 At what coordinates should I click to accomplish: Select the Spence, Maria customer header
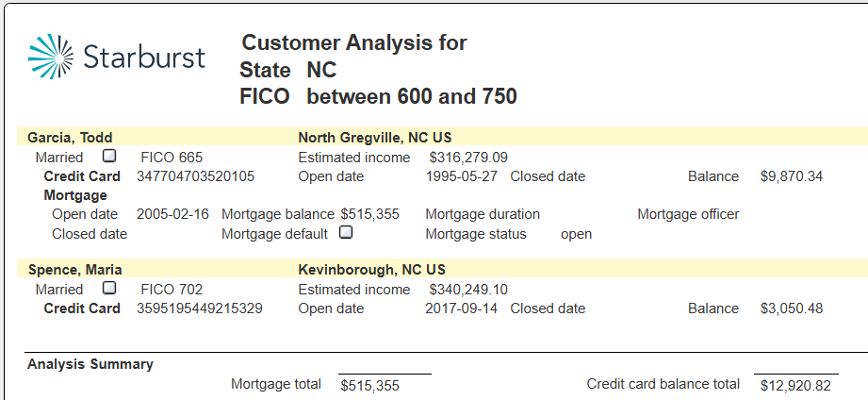(x=74, y=270)
